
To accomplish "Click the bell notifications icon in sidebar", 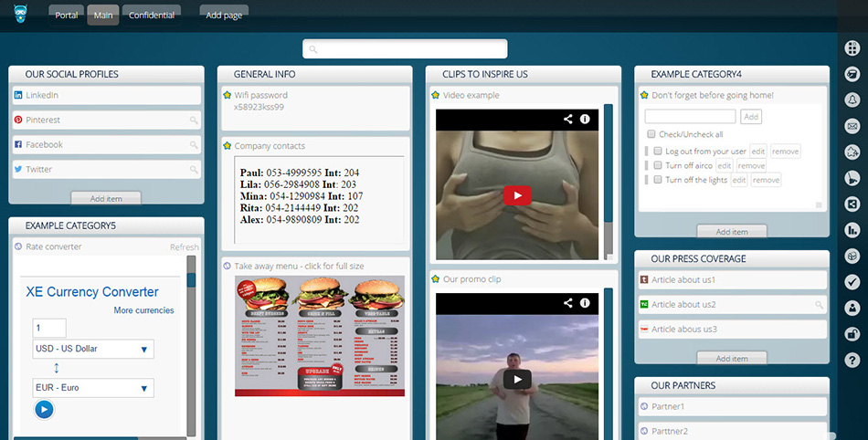I will tap(852, 100).
